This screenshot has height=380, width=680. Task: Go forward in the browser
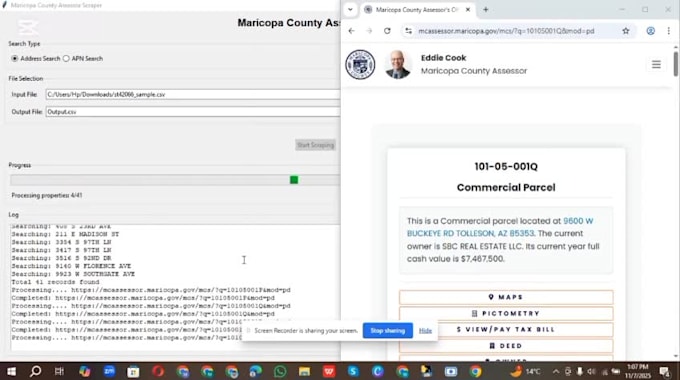(x=369, y=31)
